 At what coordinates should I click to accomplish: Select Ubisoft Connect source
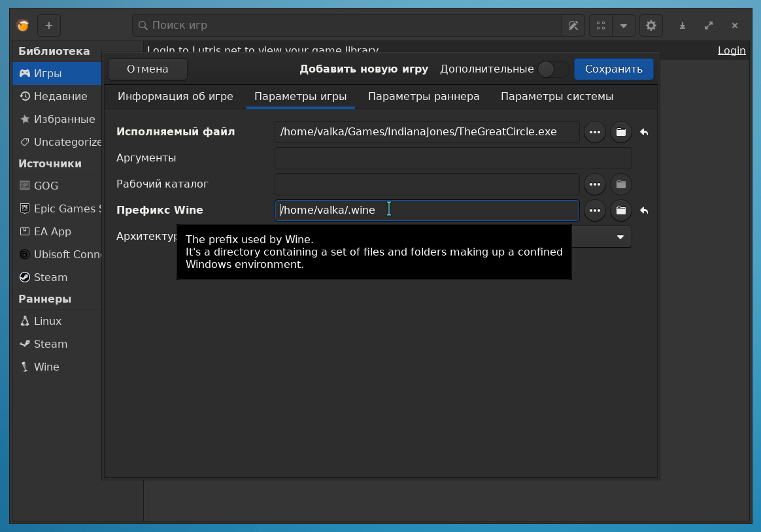(57, 254)
